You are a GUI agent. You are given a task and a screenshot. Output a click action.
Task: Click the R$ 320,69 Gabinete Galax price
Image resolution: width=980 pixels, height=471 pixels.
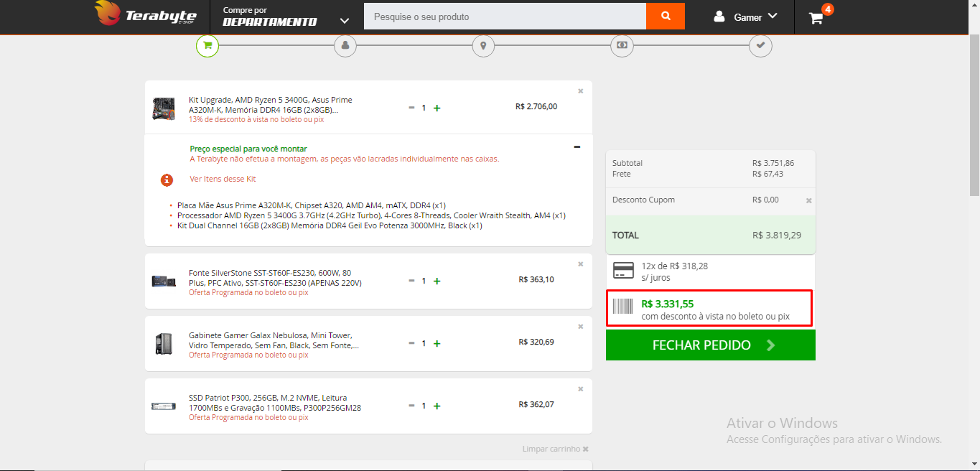[536, 342]
